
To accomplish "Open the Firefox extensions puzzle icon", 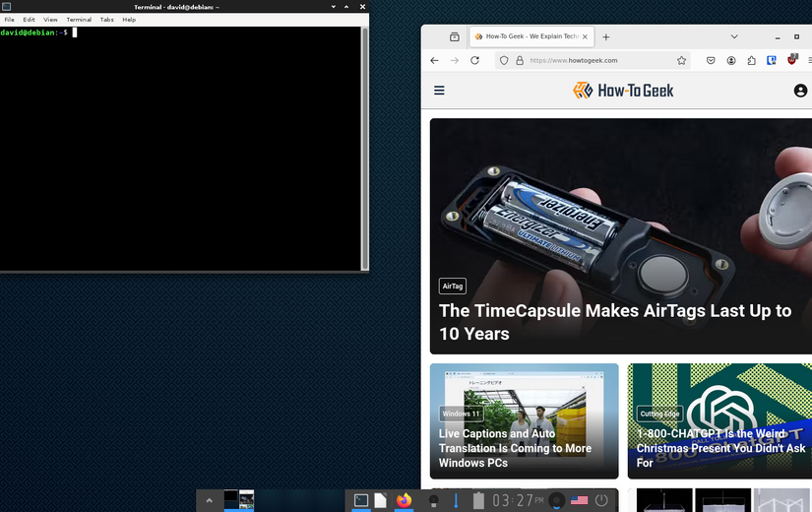I will point(752,60).
